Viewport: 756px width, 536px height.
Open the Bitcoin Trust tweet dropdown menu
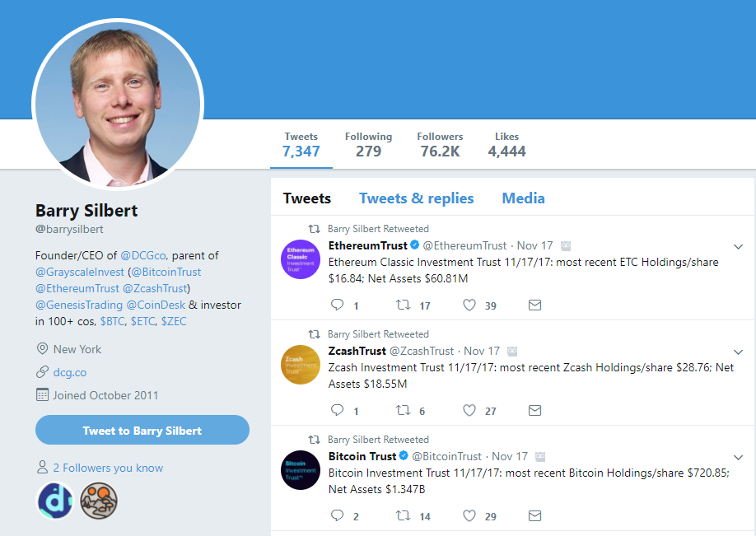(738, 456)
